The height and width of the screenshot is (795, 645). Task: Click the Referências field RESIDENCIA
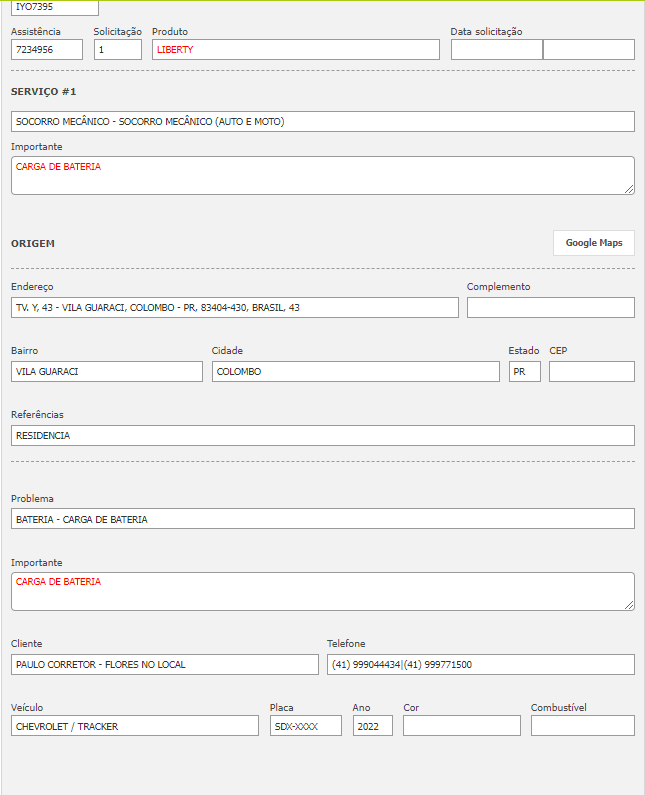pos(322,435)
